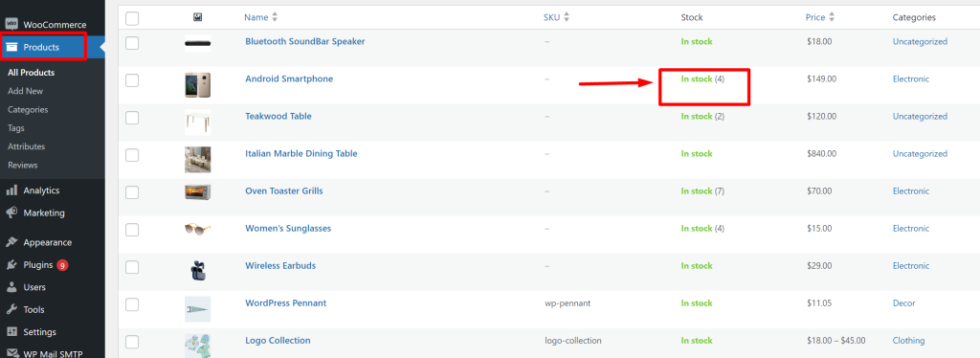
Task: Click the Marketing megaphone icon
Action: coord(11,213)
